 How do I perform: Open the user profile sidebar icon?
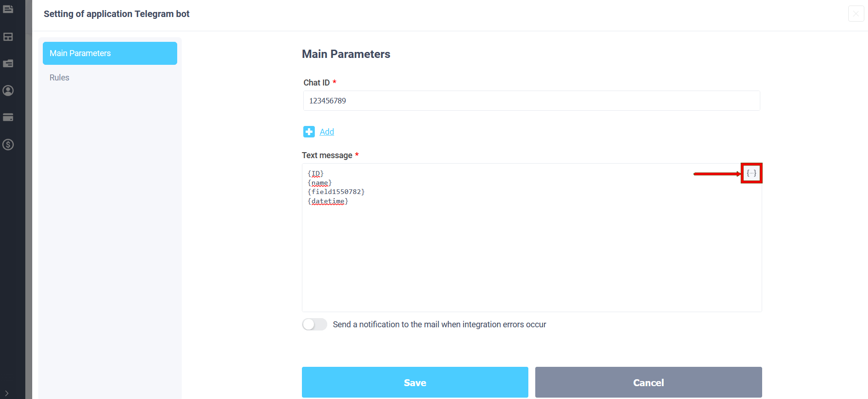click(x=8, y=91)
